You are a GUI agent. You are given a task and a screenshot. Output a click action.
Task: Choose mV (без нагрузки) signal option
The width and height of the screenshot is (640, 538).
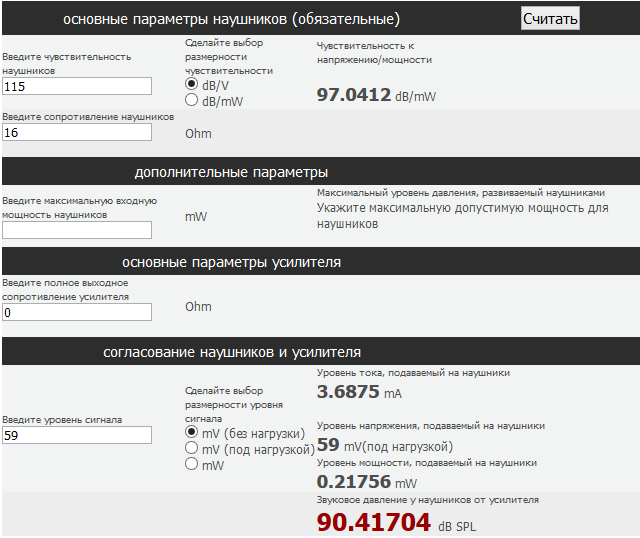point(191,431)
